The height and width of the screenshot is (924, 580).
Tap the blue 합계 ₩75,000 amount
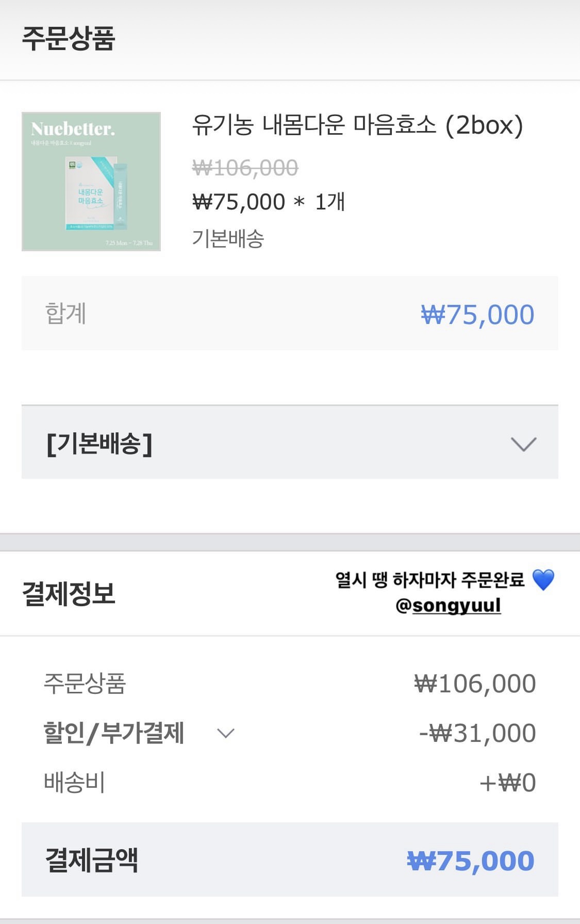coord(477,314)
